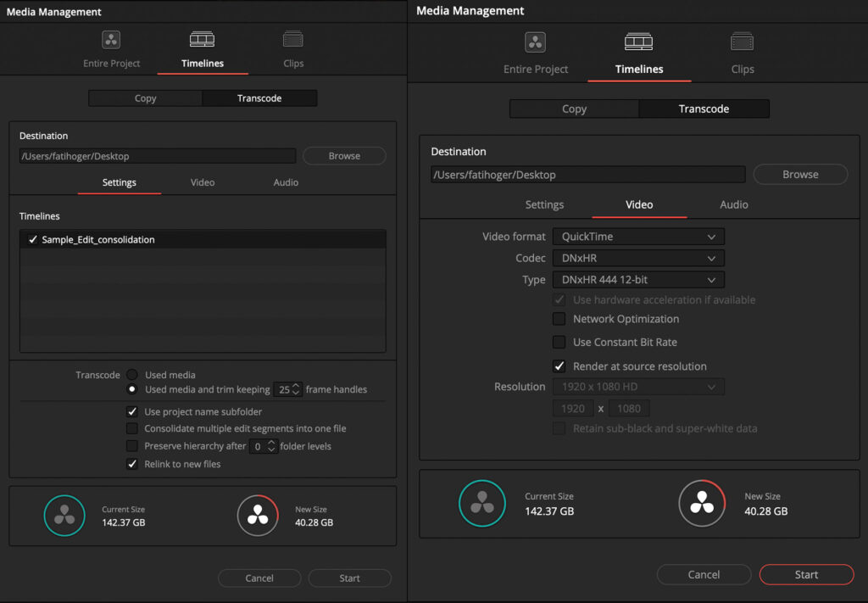Open Settings sub-tab in right window
The height and width of the screenshot is (603, 868).
[544, 204]
